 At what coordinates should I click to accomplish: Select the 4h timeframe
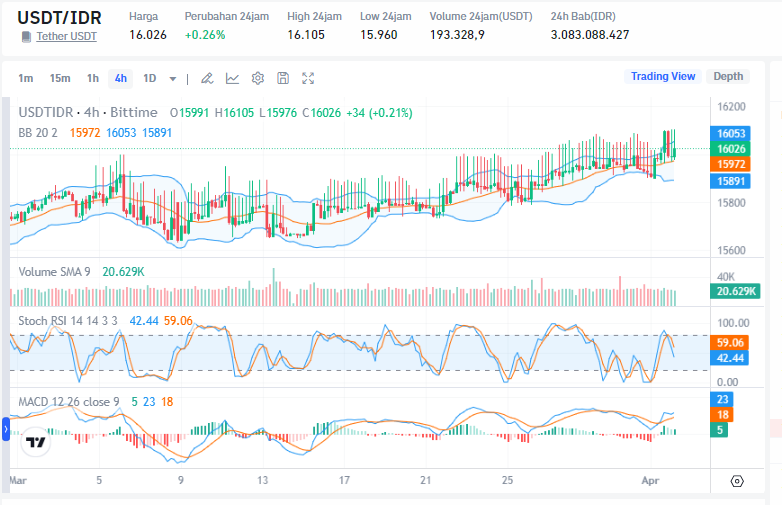[121, 78]
